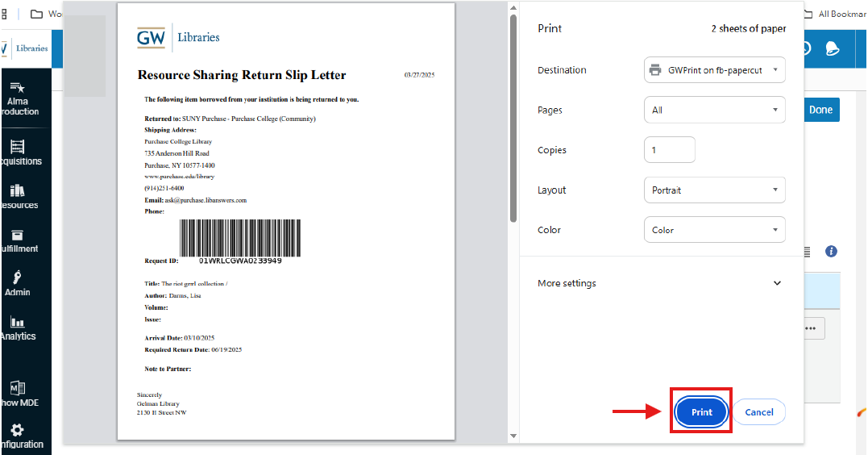Click the Show MDE icon
This screenshot has width=868, height=455.
point(18,393)
